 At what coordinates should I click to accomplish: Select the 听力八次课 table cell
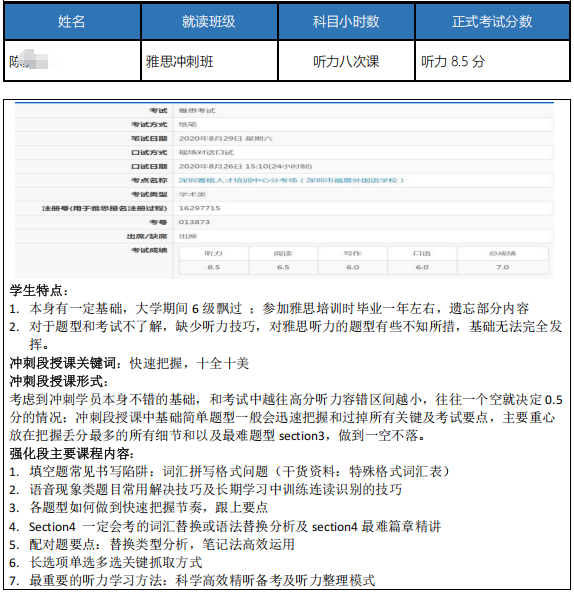[x=346, y=61]
